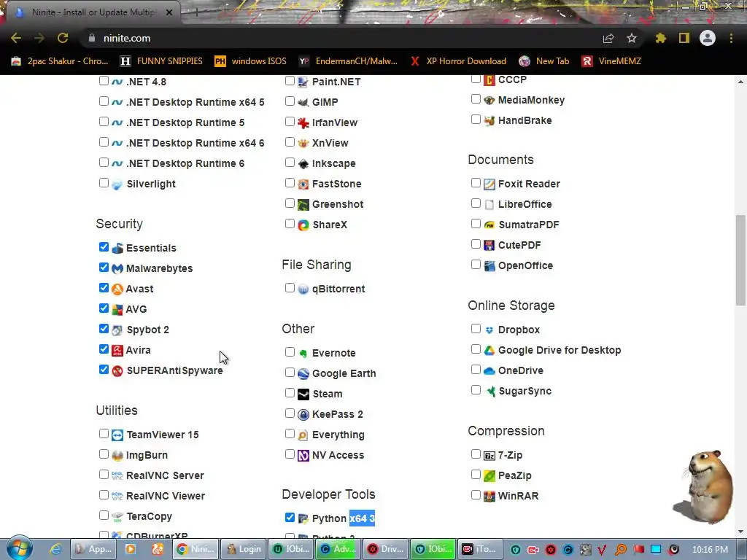Open the Chrome three-dot menu
The image size is (747, 560).
click(731, 38)
